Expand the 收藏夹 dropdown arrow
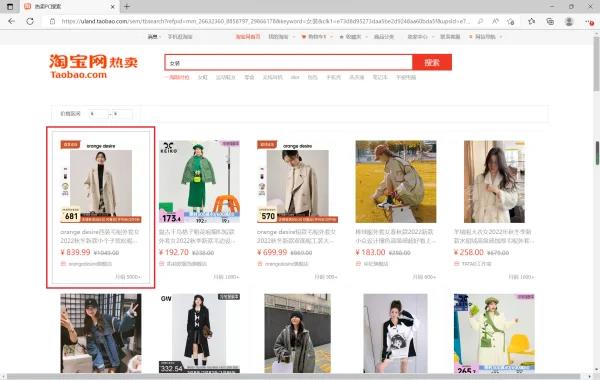 (366, 37)
